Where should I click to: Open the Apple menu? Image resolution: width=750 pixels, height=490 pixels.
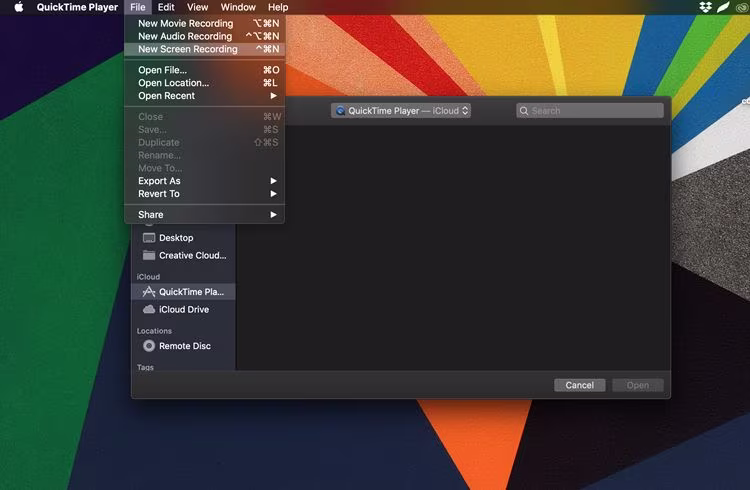[x=19, y=7]
